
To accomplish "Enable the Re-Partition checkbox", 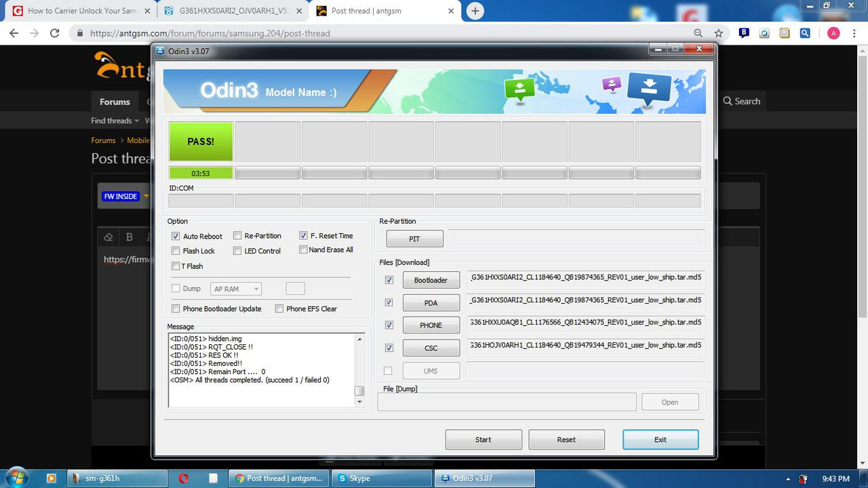I will pos(237,235).
